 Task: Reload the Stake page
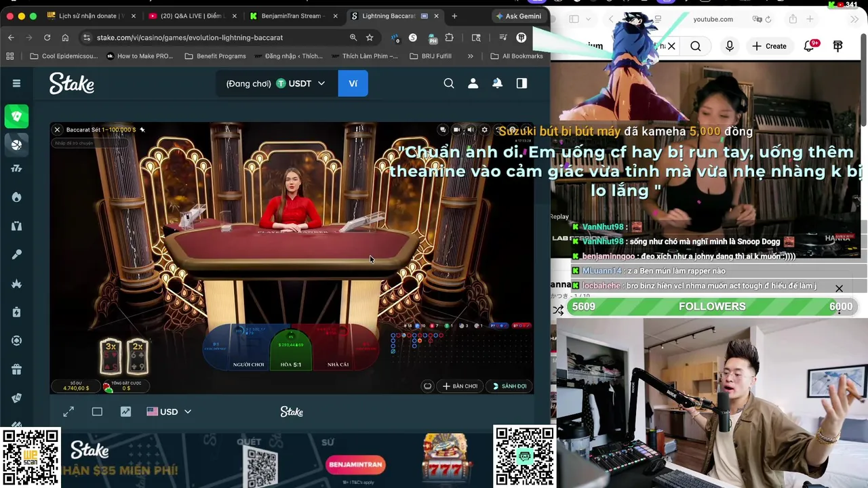pos(47,37)
